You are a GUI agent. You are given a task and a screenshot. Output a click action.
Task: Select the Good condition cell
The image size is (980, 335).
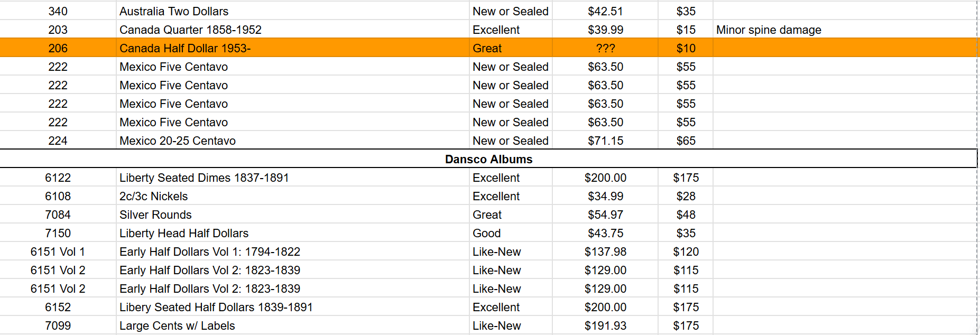pos(511,233)
